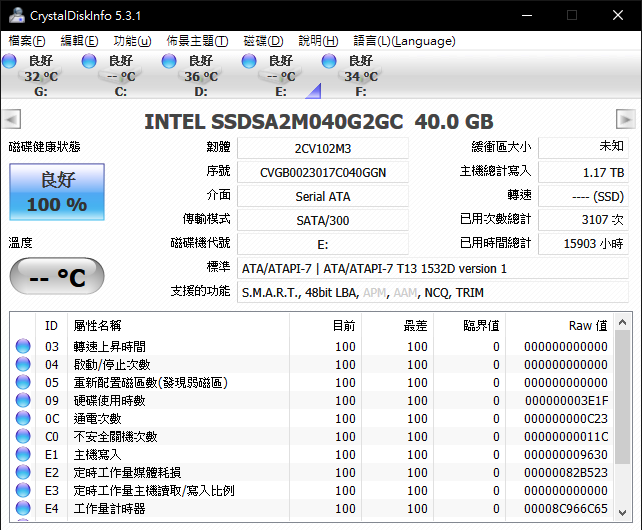Click power on hours 15903 小時

tap(583, 244)
